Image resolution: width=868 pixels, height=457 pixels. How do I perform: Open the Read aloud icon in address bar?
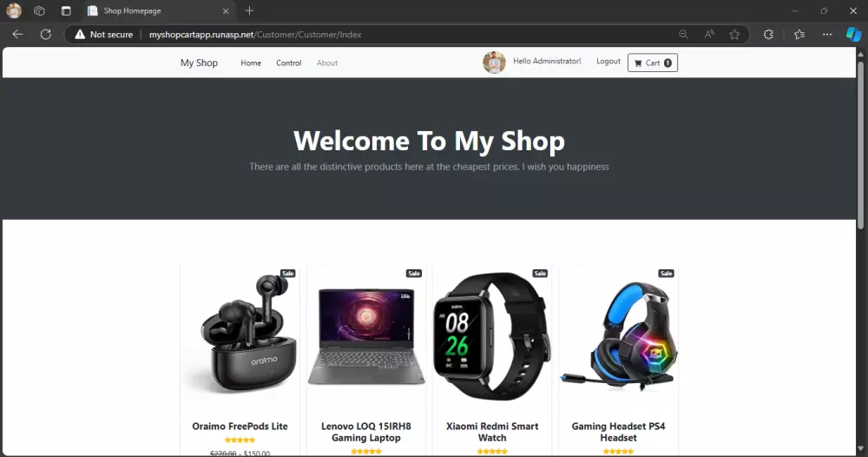709,35
